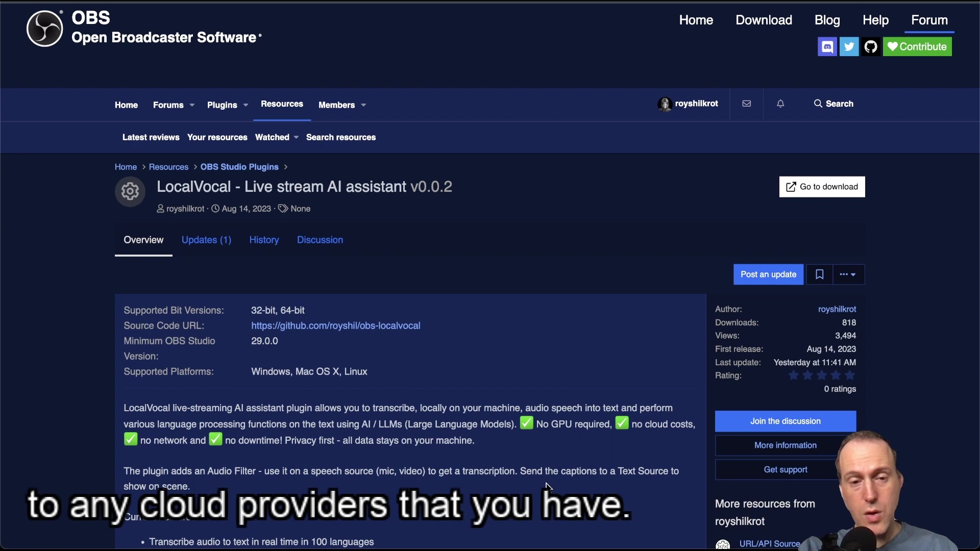The height and width of the screenshot is (551, 980).
Task: Open the Download menu item
Action: (x=764, y=20)
